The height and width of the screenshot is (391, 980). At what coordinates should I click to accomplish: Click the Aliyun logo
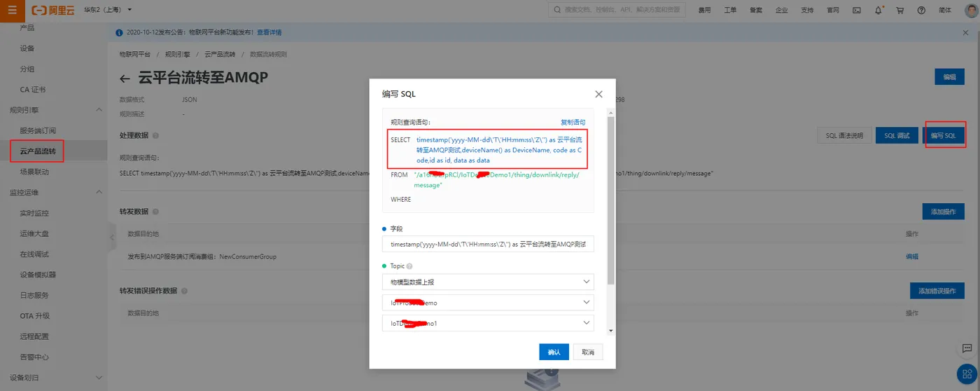[x=55, y=10]
